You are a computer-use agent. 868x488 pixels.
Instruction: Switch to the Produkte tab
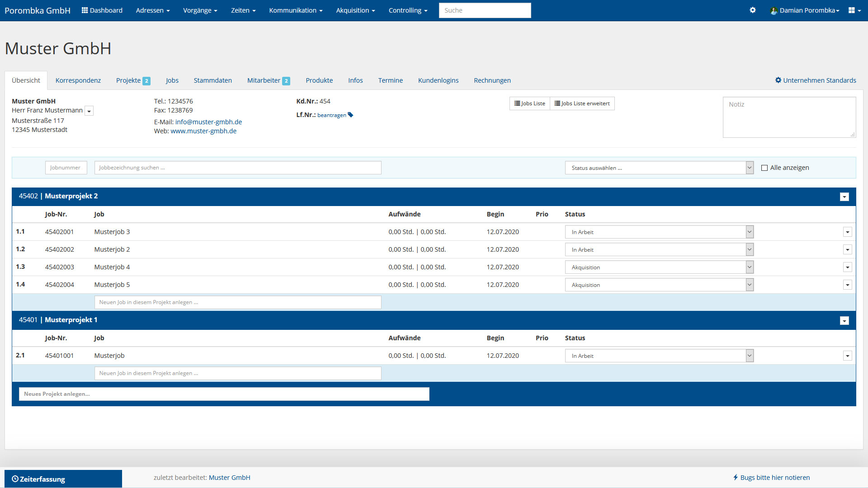coord(319,80)
